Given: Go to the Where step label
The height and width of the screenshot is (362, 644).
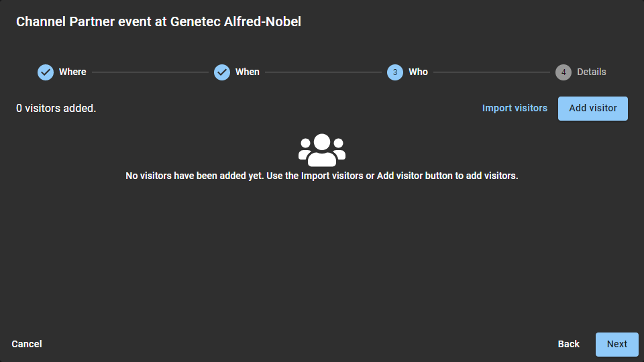Looking at the screenshot, I should pos(72,72).
